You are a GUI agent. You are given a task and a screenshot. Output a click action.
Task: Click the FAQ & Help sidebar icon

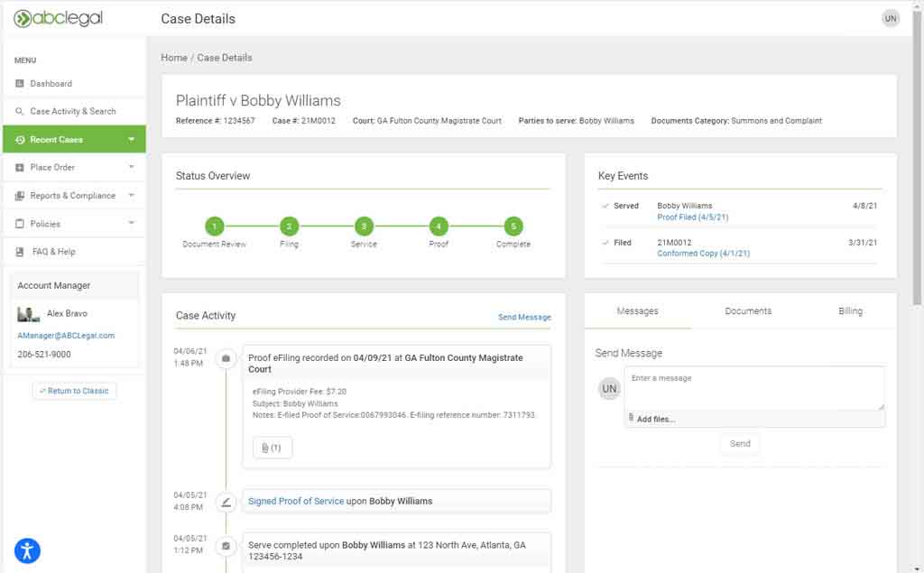point(20,252)
